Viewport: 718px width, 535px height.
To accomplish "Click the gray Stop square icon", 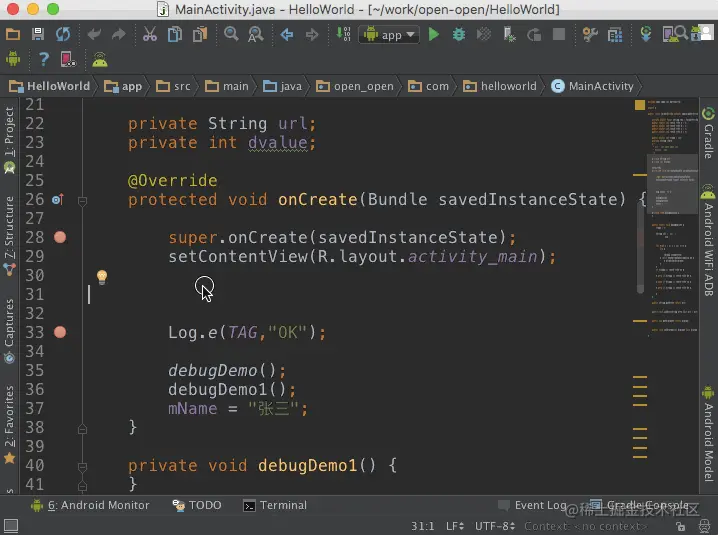I will pos(559,34).
